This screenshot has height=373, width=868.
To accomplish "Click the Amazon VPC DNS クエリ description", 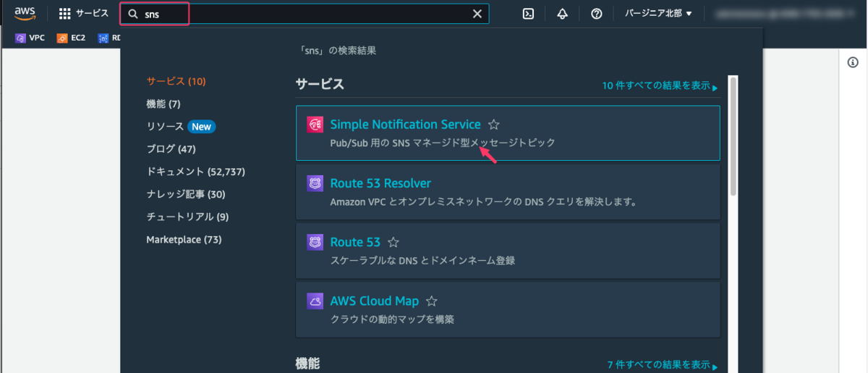I will pyautogui.click(x=483, y=202).
